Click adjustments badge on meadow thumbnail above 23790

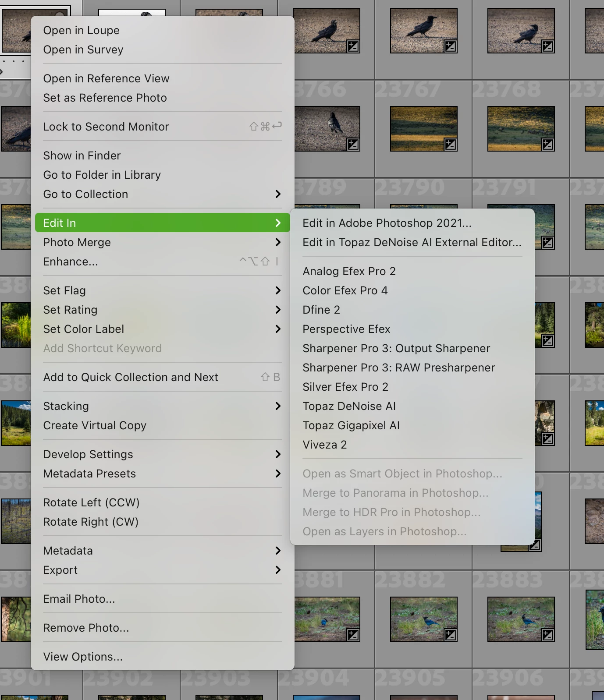[x=451, y=144]
